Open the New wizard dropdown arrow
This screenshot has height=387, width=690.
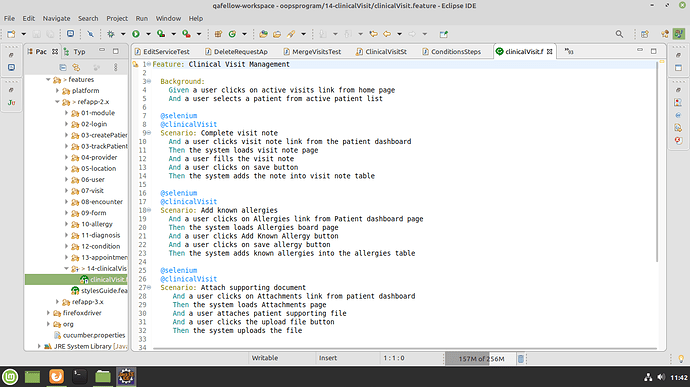tap(24, 34)
